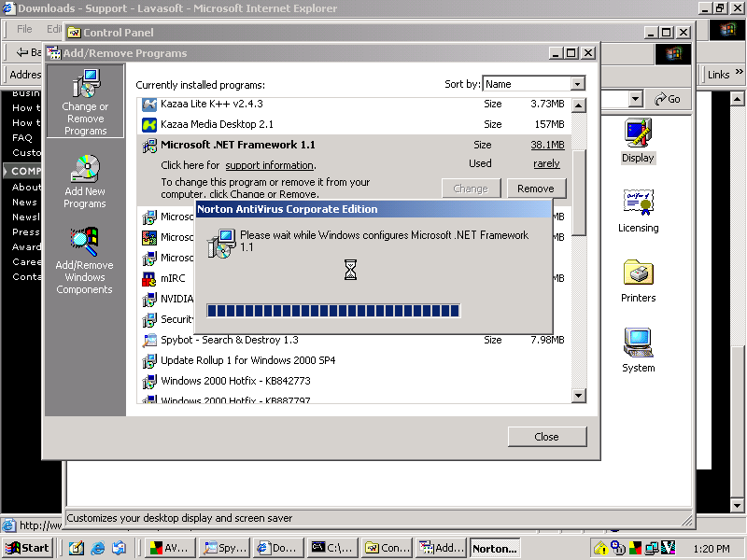This screenshot has width=747, height=560.
Task: Click the 1:20 PM clock
Action: point(712,549)
